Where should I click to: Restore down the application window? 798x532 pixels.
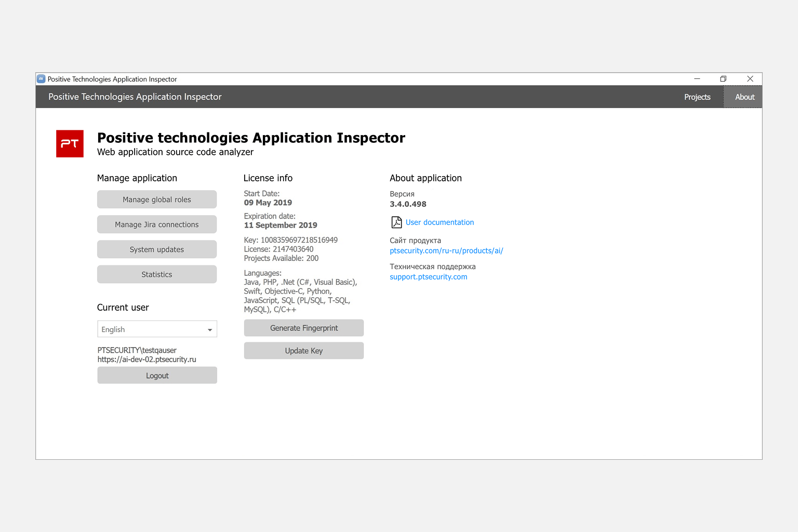pyautogui.click(x=723, y=79)
